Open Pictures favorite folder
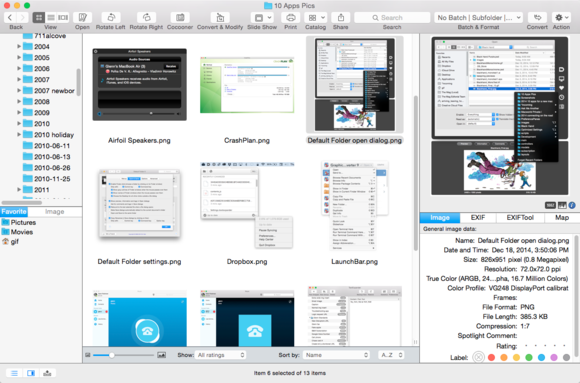 point(19,222)
